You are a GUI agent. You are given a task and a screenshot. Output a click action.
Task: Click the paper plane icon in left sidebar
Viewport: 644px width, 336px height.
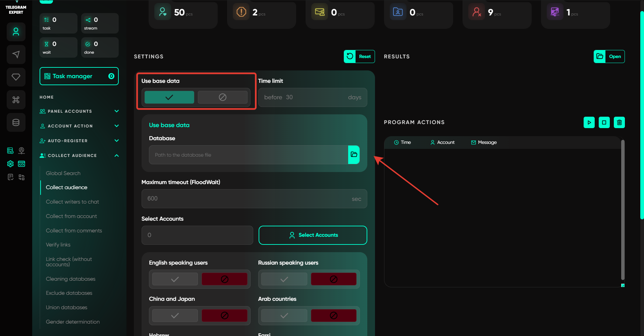(x=16, y=54)
